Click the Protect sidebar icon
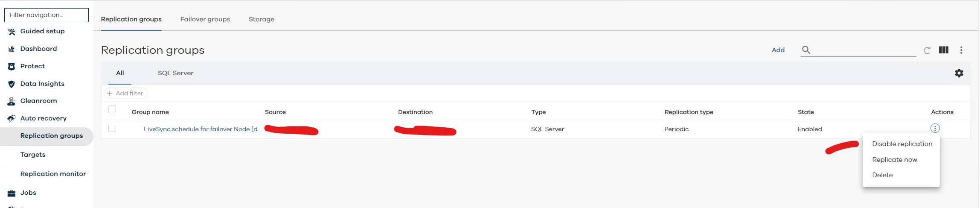The height and width of the screenshot is (208, 980). (12, 67)
